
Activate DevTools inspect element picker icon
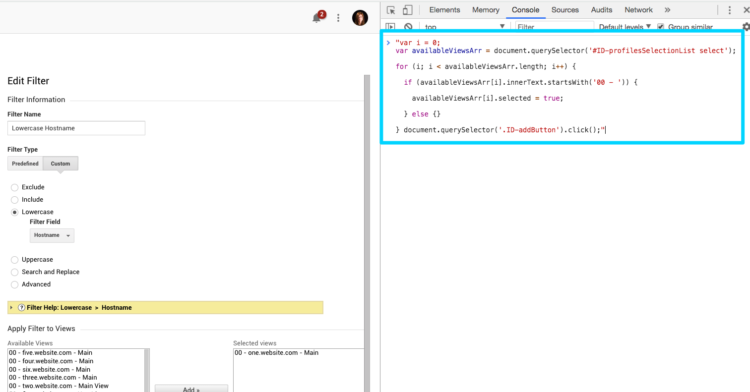pos(391,10)
